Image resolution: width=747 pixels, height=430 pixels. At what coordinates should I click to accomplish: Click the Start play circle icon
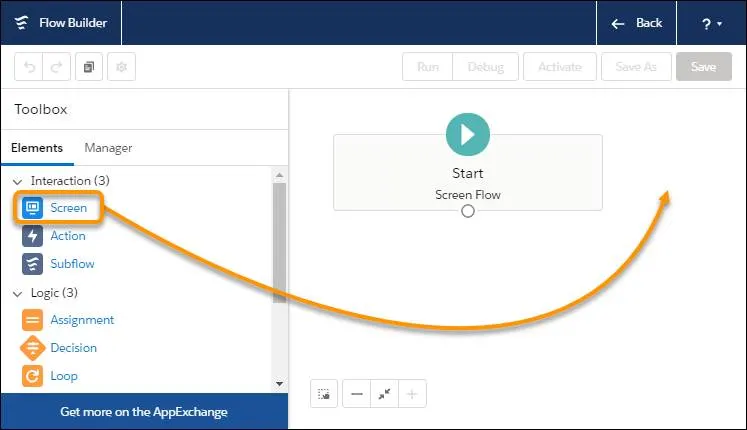[x=468, y=134]
